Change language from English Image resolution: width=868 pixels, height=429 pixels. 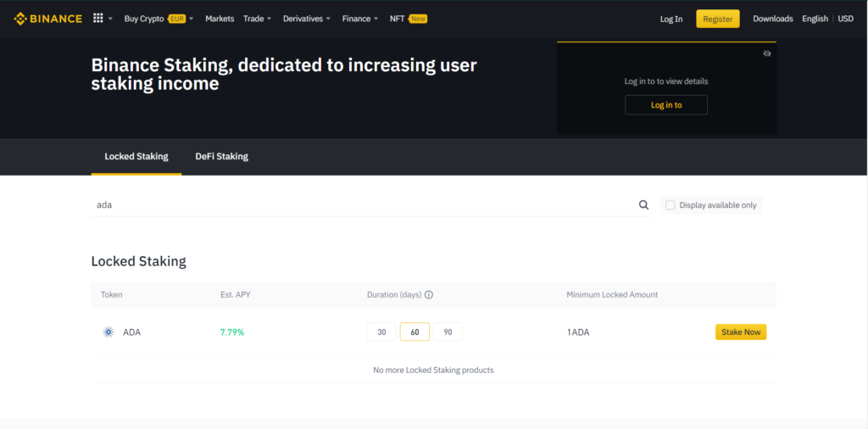[x=815, y=19]
